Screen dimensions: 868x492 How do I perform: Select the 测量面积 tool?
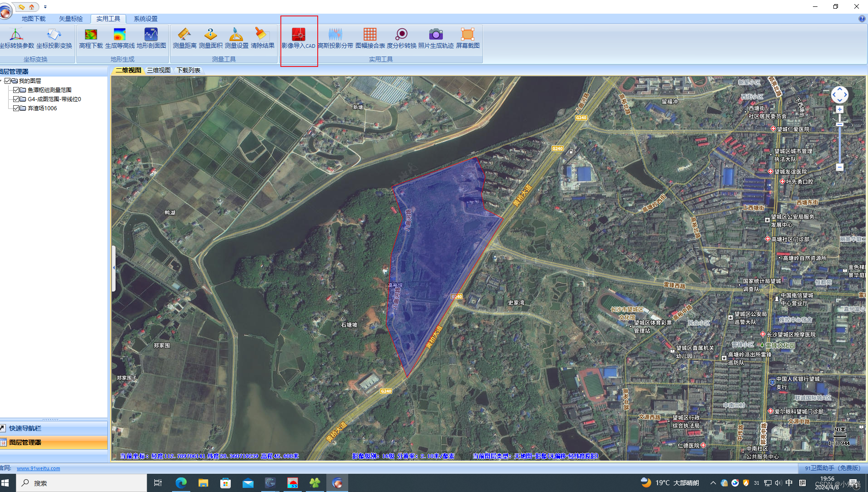(x=210, y=38)
